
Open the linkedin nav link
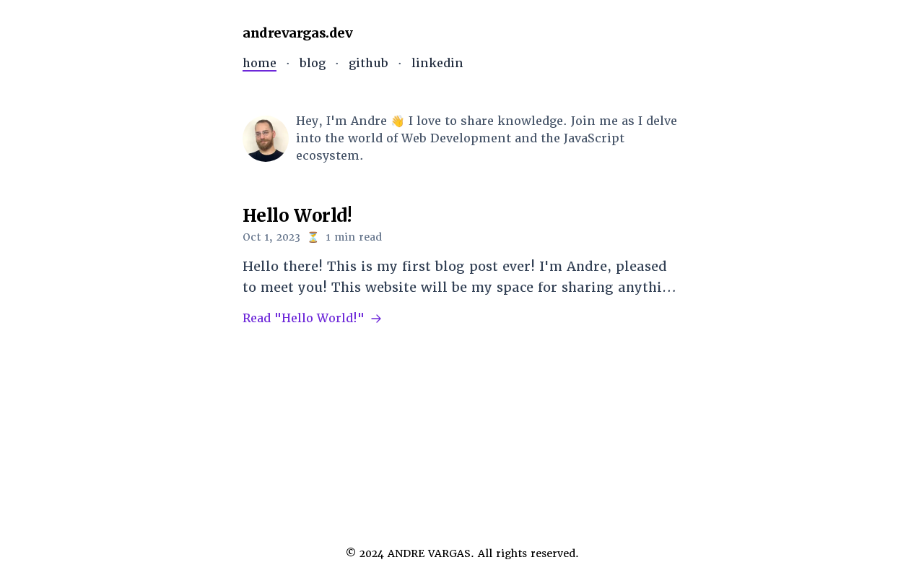(437, 64)
